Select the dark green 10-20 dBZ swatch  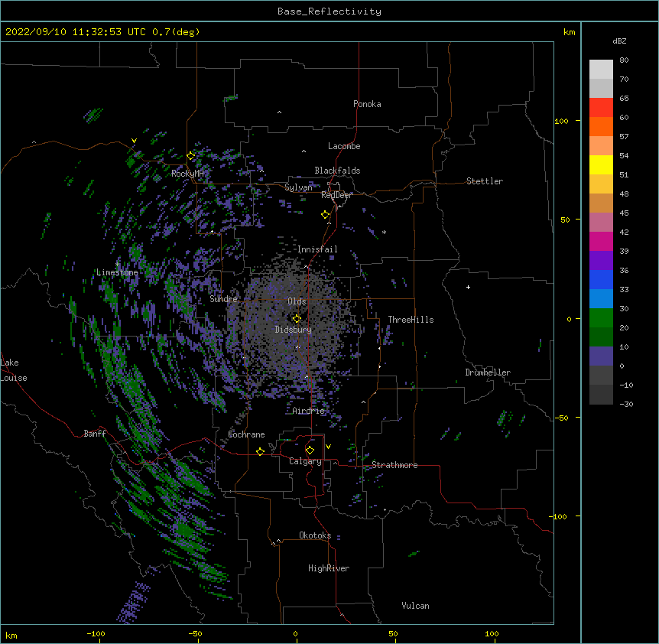[x=601, y=337]
